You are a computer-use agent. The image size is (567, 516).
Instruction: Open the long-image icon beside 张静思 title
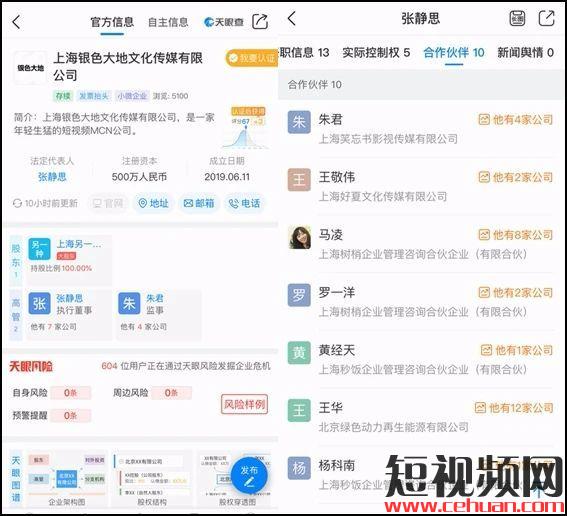[x=517, y=18]
